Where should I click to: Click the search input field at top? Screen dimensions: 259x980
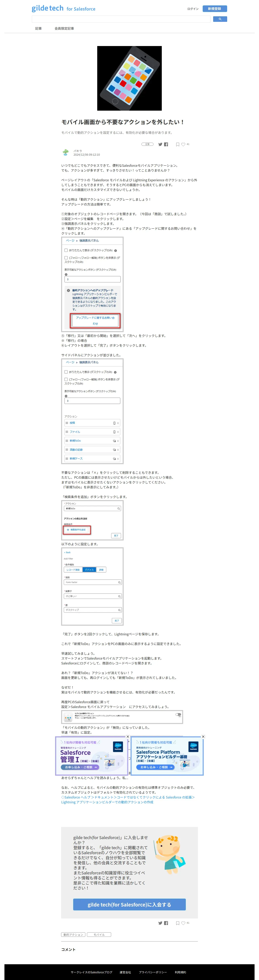pos(121,19)
